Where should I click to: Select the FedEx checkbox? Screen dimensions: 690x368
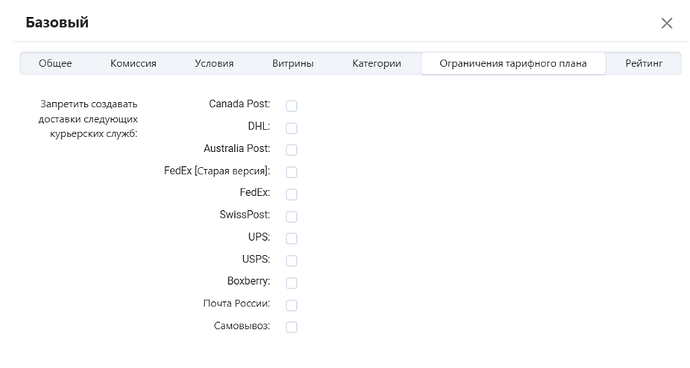[291, 194]
